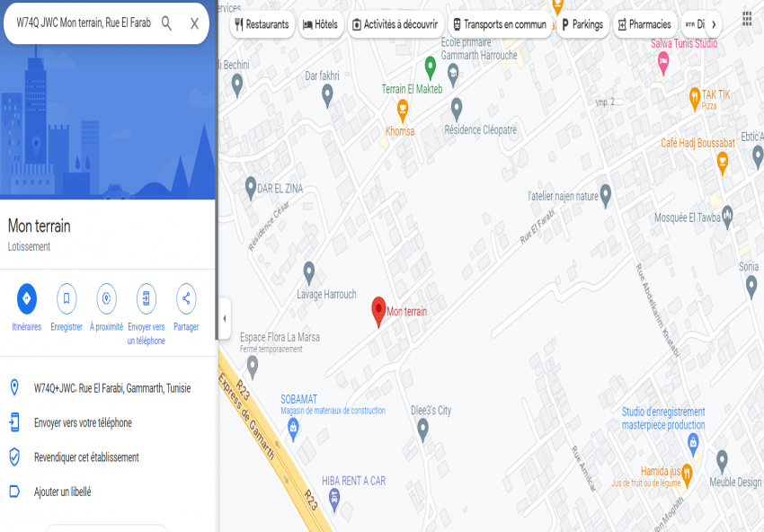Screen dimensions: 764x532
Task: Click Envoyer vers un téléphone icon
Action: (147, 298)
